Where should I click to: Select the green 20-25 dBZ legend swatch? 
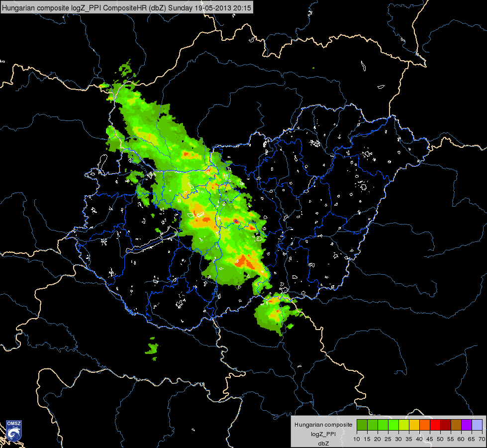(x=383, y=425)
